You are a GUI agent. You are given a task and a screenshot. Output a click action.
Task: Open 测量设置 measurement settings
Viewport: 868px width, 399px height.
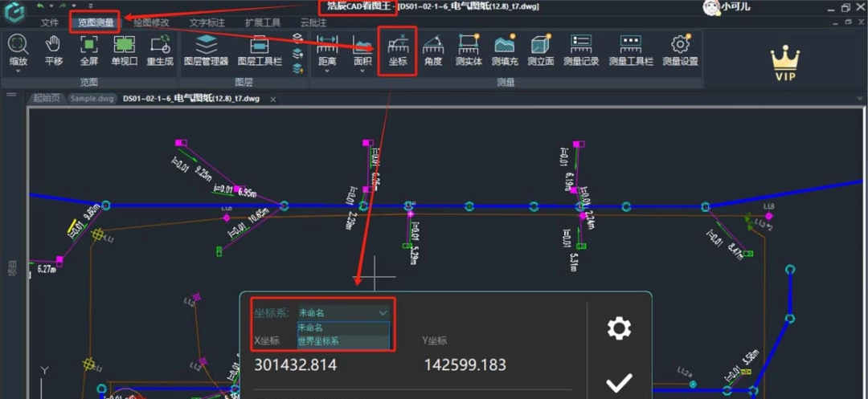tap(681, 50)
